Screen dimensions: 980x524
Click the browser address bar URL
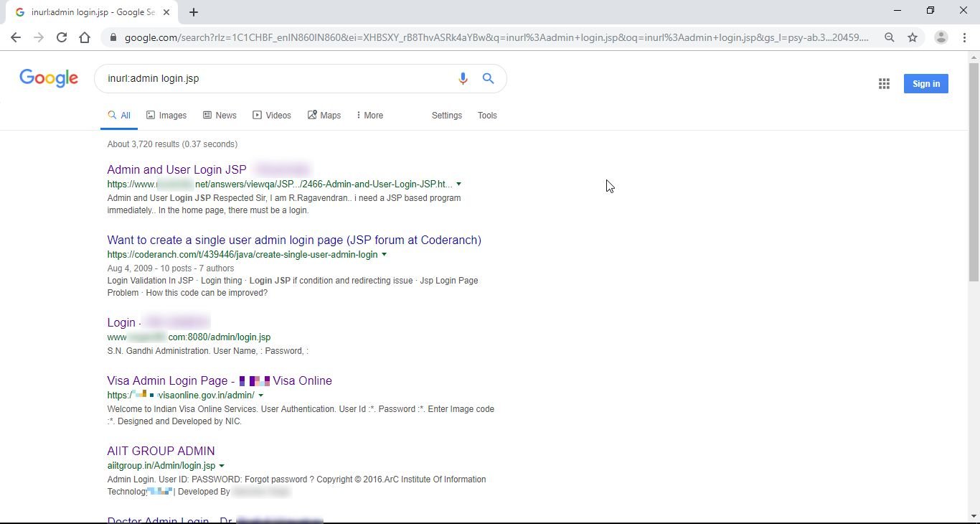click(496, 37)
